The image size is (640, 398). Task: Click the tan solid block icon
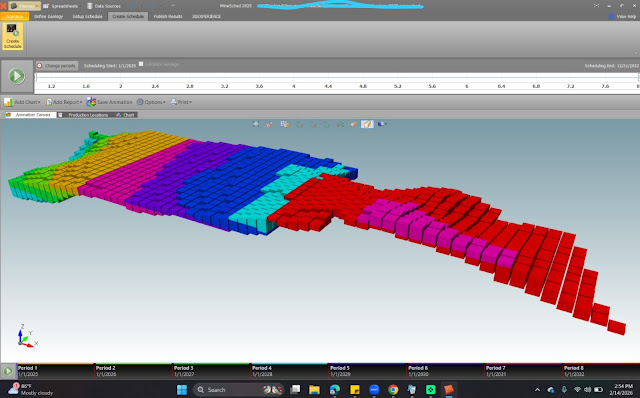point(354,124)
